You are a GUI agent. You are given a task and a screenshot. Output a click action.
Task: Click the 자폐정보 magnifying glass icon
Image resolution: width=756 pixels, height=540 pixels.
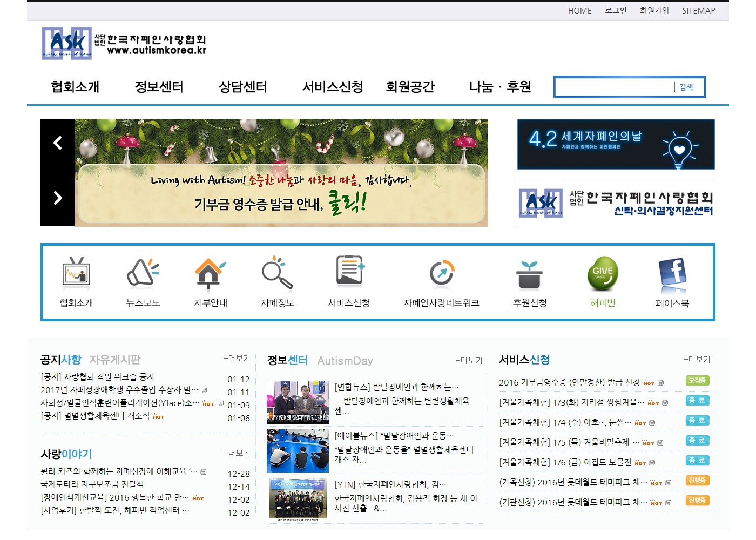pos(277,273)
